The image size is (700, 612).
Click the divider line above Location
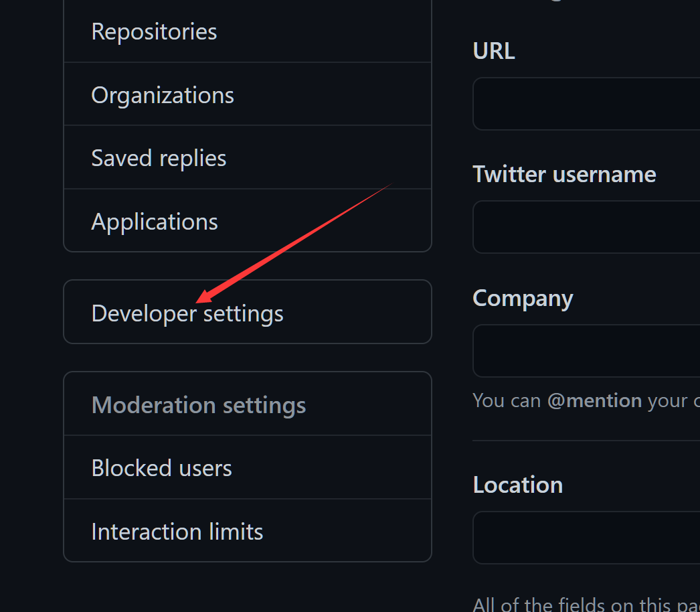pyautogui.click(x=586, y=441)
